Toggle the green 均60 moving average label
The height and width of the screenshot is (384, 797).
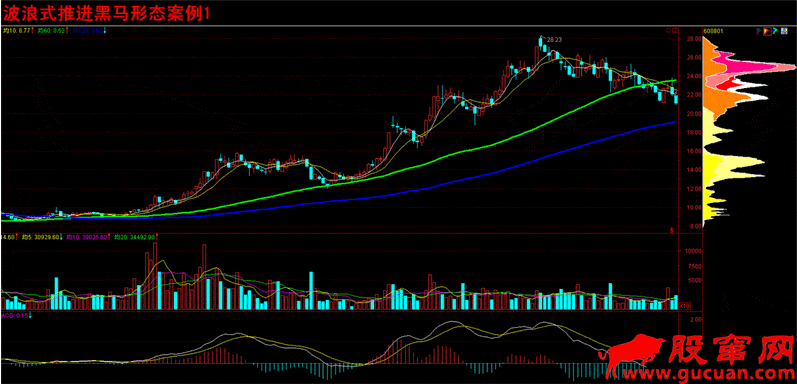[x=52, y=31]
